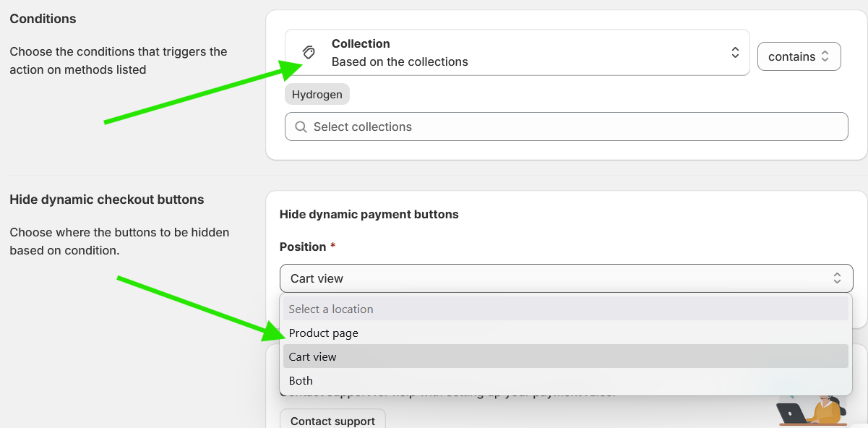Collapse the Position dropdown showing Cart view
Image resolution: width=868 pixels, height=428 pixels.
pyautogui.click(x=565, y=278)
